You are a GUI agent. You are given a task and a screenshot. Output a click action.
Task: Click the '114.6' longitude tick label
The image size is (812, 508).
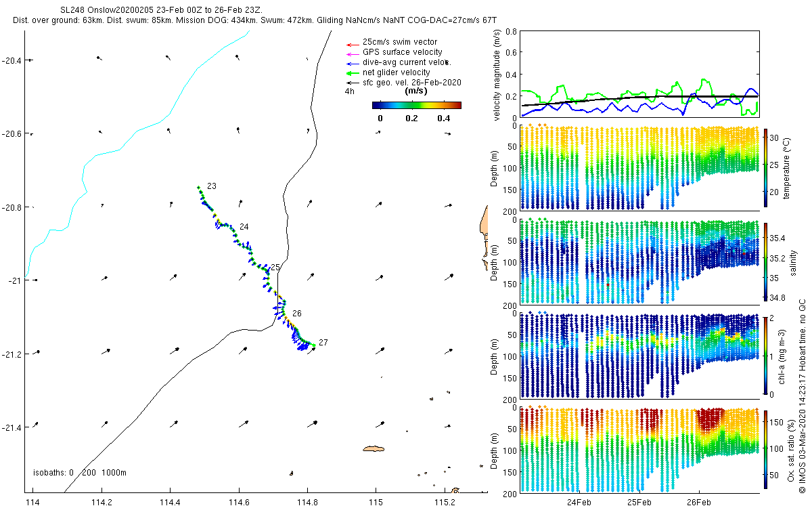point(240,503)
